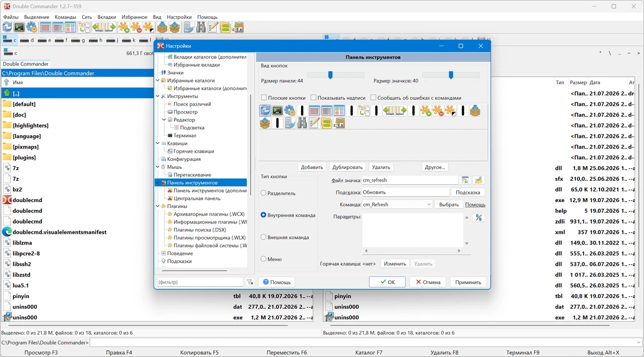Image resolution: width=644 pixels, height=357 pixels.
Task: Open the Избранное menu
Action: coord(135,17)
